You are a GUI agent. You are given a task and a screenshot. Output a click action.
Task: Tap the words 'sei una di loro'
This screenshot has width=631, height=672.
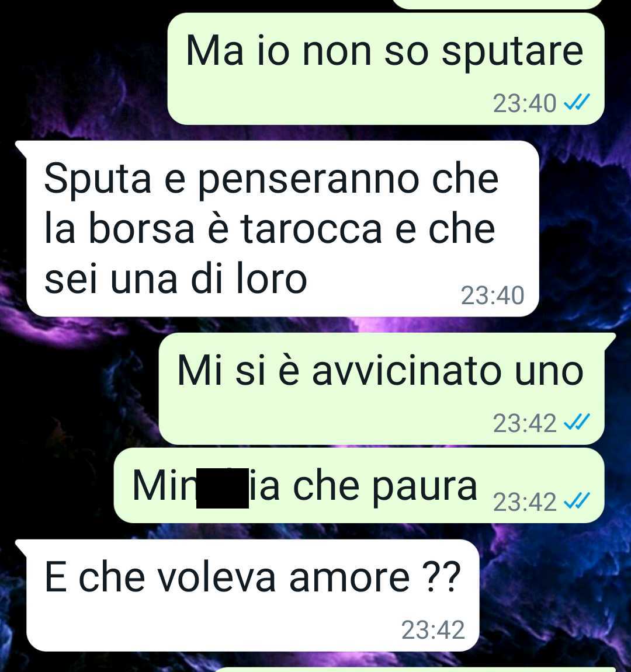click(x=176, y=278)
